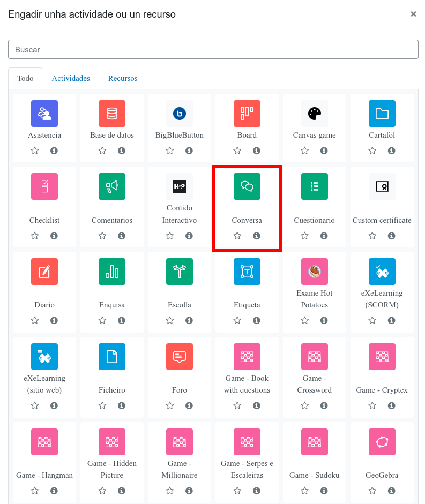
Task: Mark Checklist as favourite with star
Action: click(x=35, y=236)
